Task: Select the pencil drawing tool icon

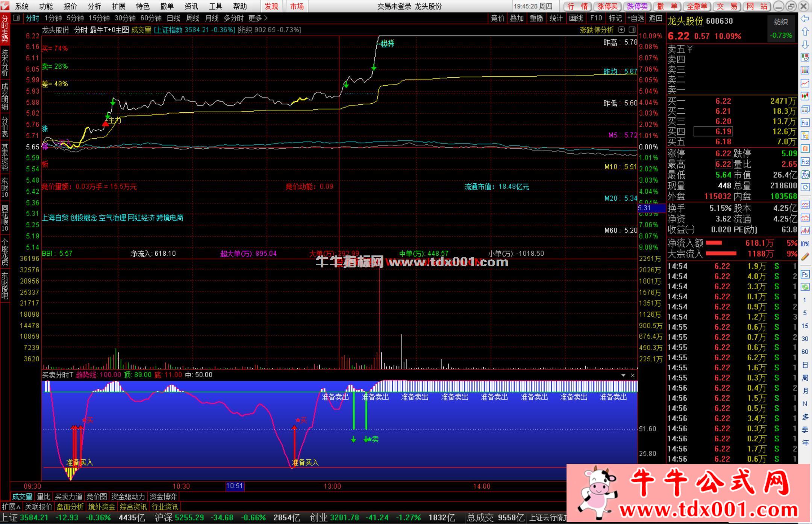Action: tap(805, 257)
